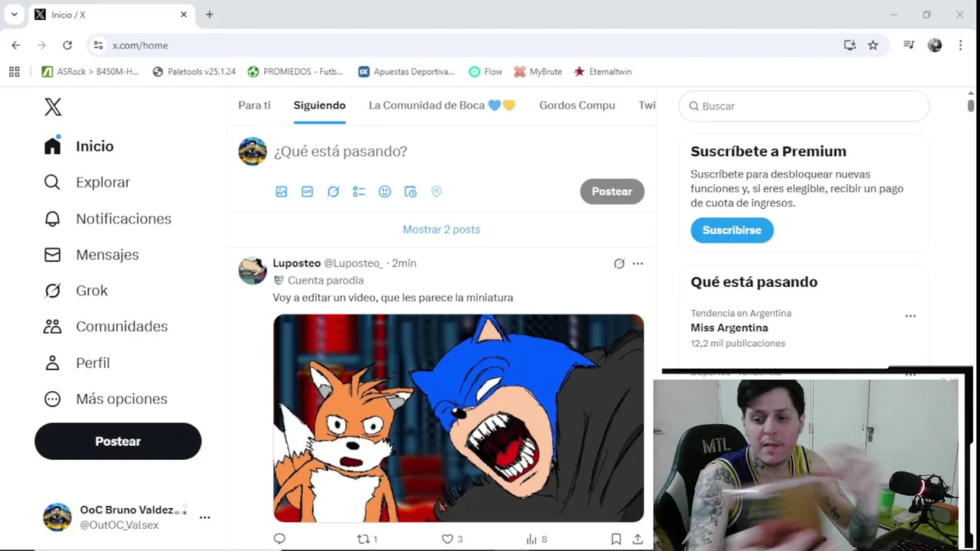
Task: Select the Siguiendo tab
Action: pos(319,106)
